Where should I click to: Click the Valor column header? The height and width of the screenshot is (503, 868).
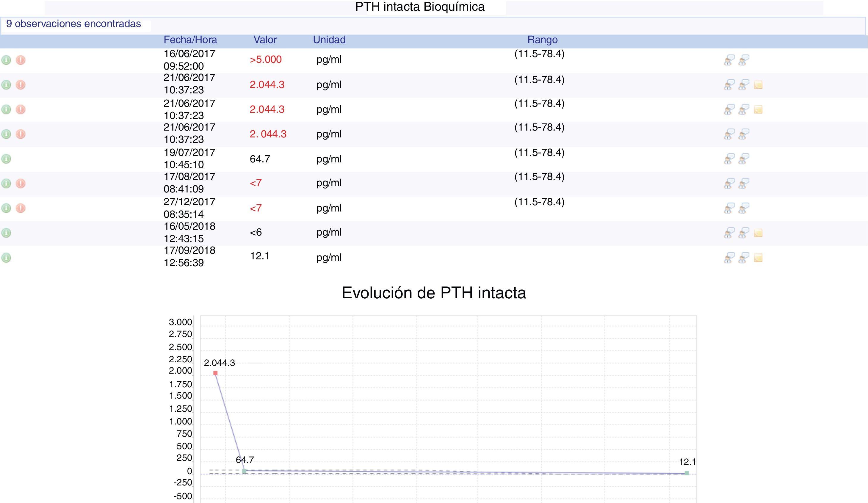point(265,40)
